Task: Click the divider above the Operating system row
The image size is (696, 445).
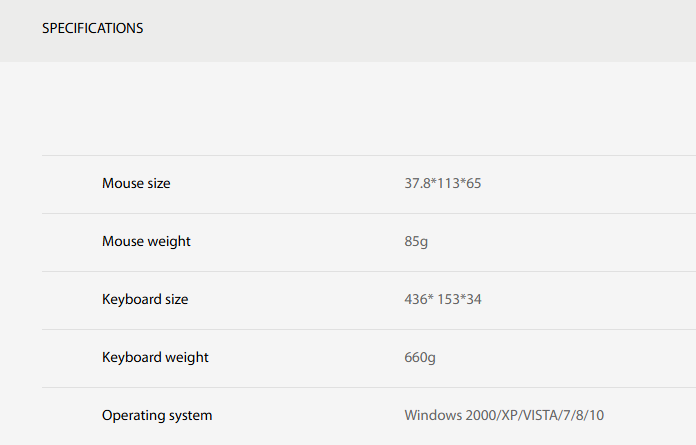Action: tap(368, 387)
